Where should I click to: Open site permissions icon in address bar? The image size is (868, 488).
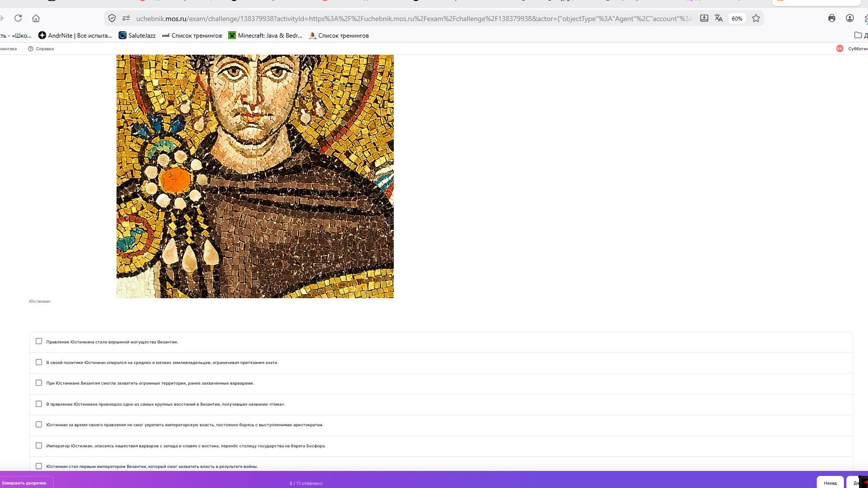click(126, 18)
